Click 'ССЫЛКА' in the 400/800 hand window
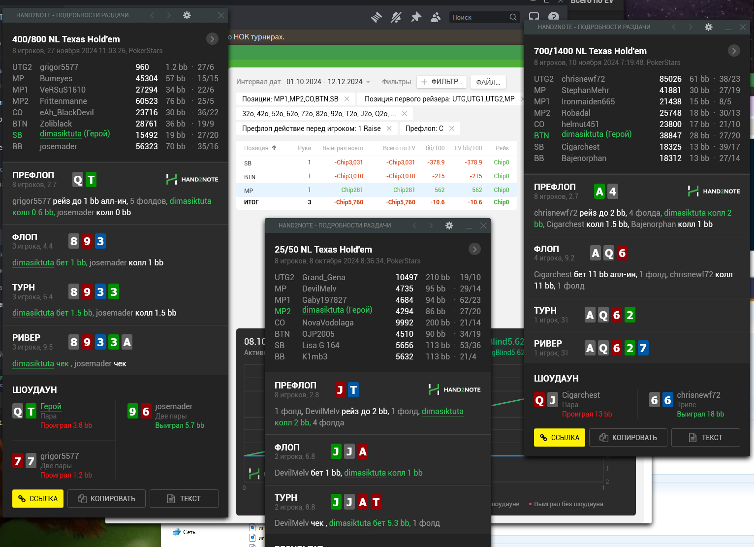Screen dimensions: 756x547 point(38,499)
